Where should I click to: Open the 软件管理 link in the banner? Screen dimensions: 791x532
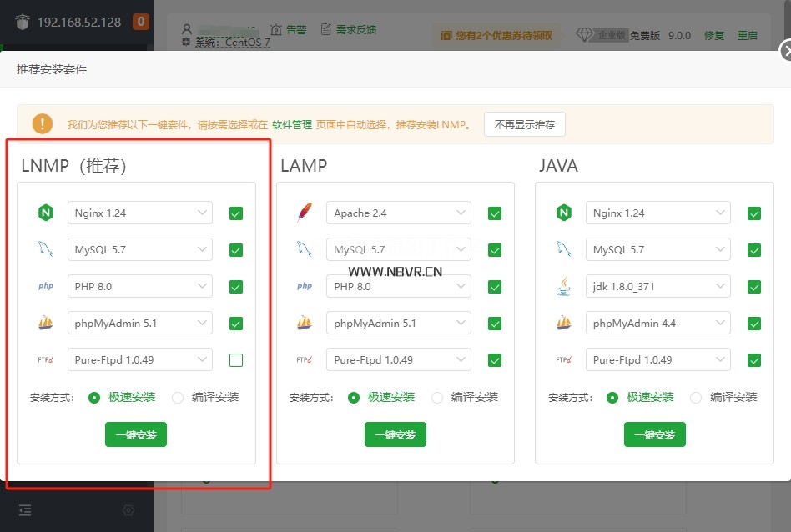point(292,125)
